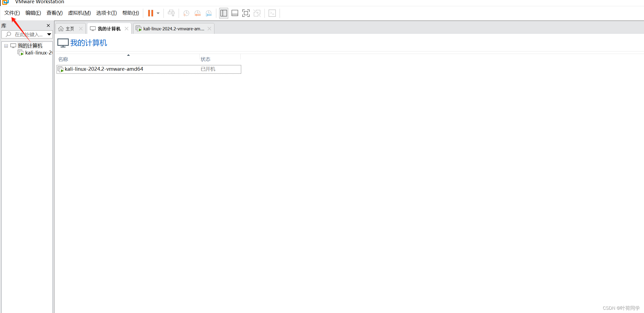Select kali-linux VM in library tree

coord(35,53)
